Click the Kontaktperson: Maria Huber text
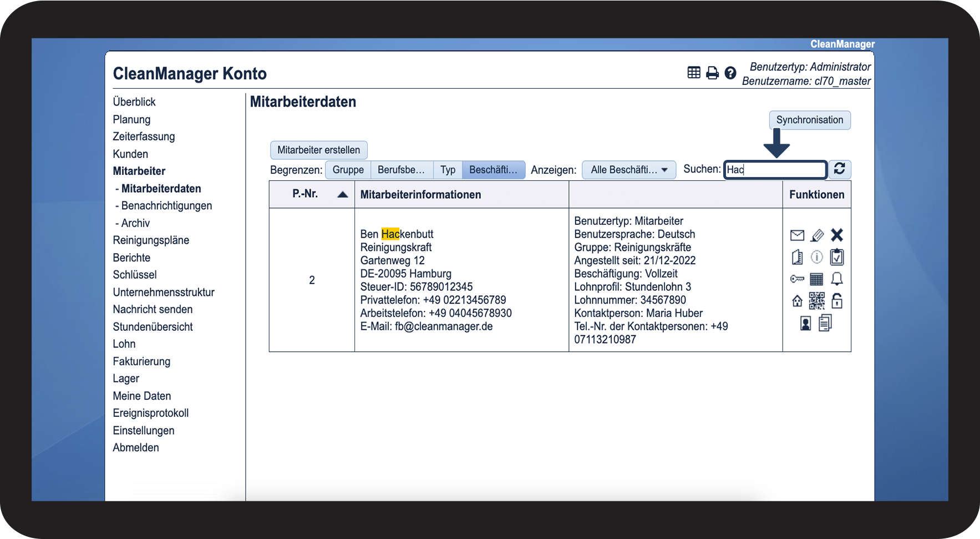980x539 pixels. (x=638, y=313)
